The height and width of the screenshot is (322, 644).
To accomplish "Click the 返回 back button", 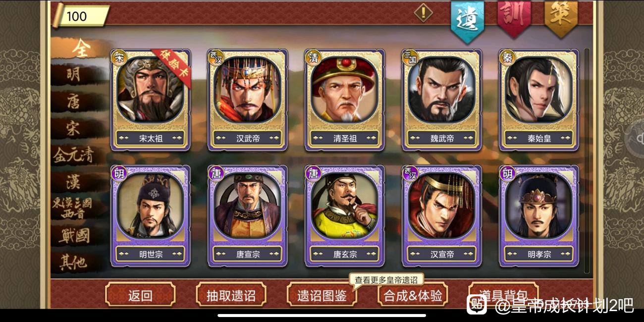I will point(140,295).
